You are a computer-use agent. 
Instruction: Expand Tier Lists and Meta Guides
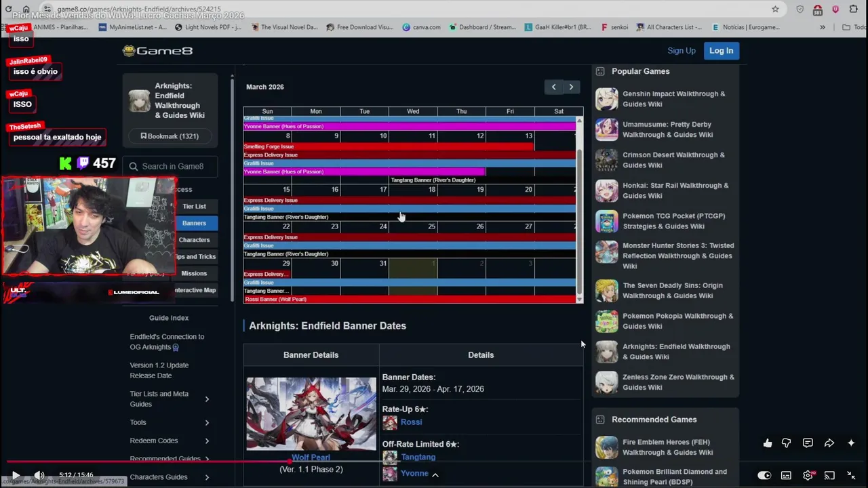tap(207, 399)
